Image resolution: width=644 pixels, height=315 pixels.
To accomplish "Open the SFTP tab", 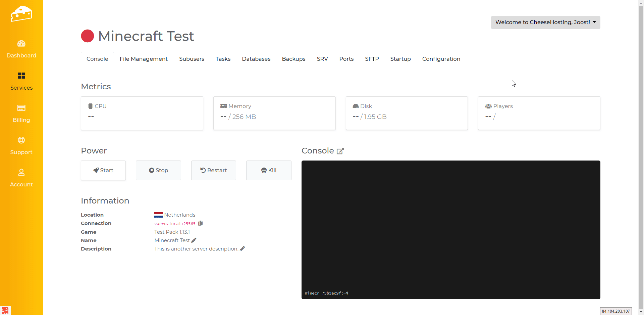I will pos(372,59).
